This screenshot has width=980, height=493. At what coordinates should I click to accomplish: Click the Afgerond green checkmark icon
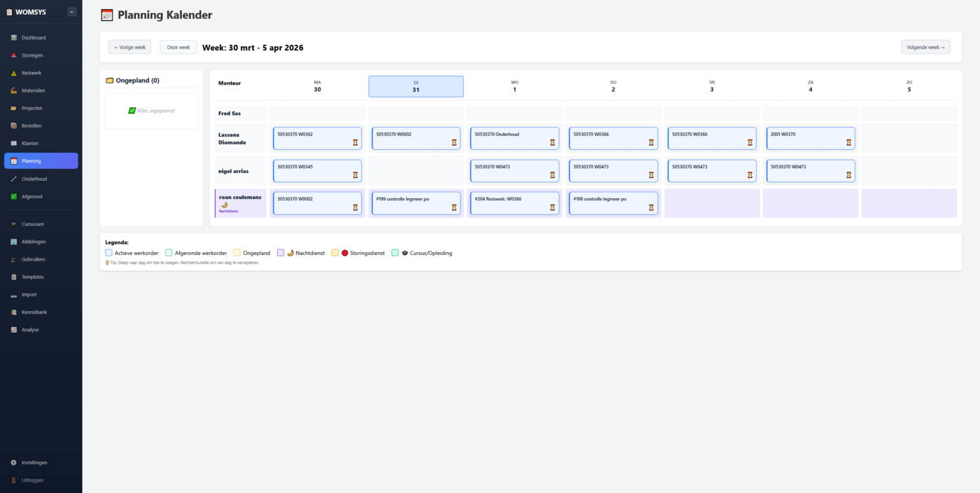[x=13, y=196]
